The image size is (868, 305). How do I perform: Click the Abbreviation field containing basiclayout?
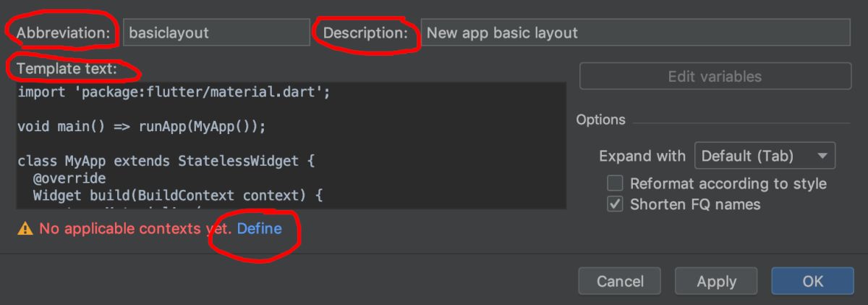[x=216, y=33]
